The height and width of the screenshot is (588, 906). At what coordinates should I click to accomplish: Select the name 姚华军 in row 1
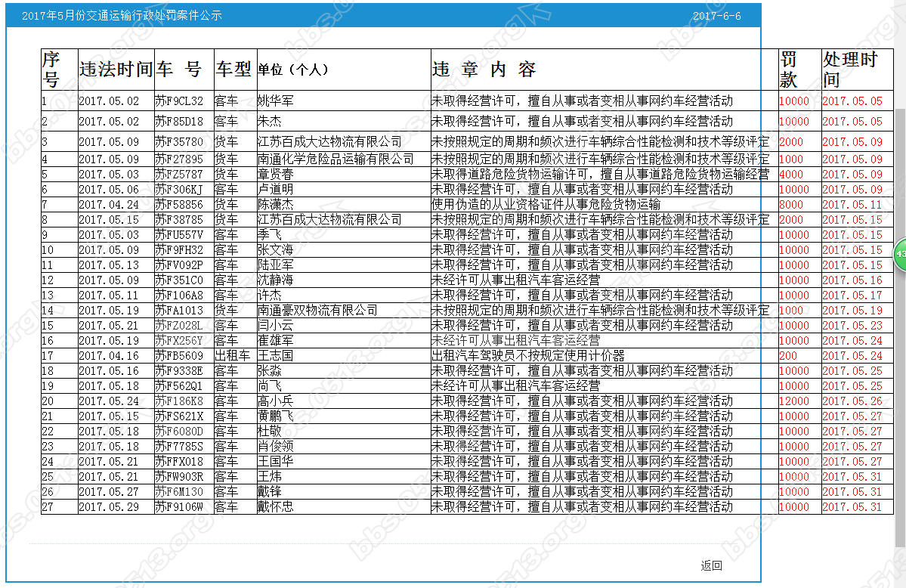(x=274, y=100)
